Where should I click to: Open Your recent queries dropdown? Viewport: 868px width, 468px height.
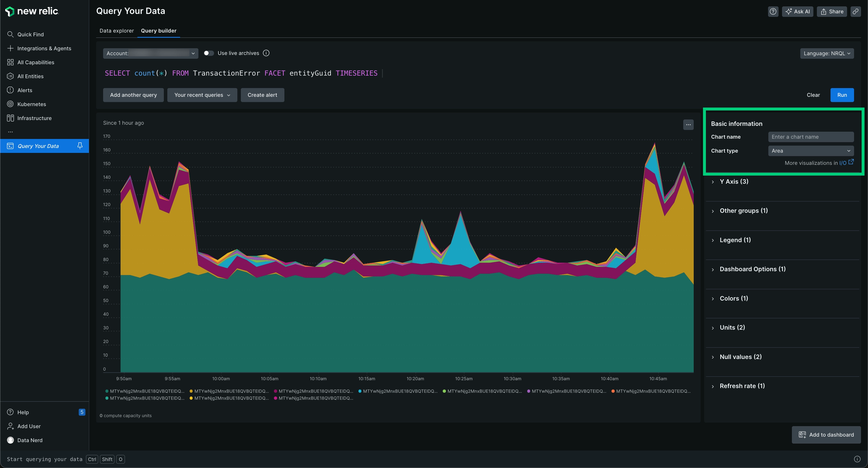pos(202,95)
